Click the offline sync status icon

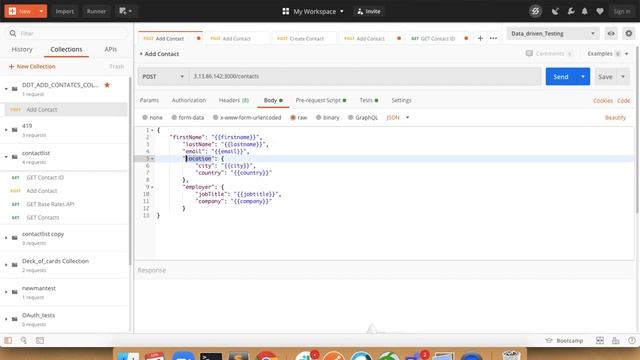[x=535, y=11]
